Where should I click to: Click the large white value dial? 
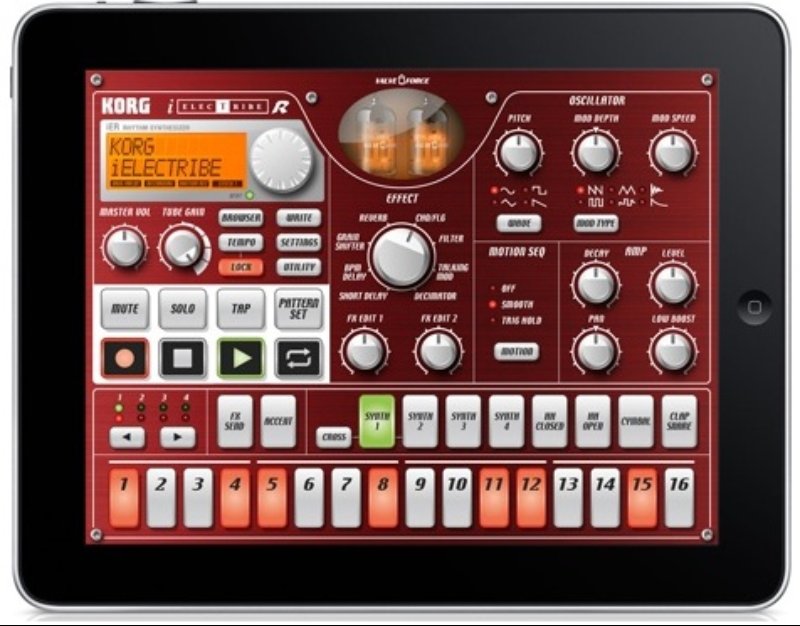click(281, 160)
